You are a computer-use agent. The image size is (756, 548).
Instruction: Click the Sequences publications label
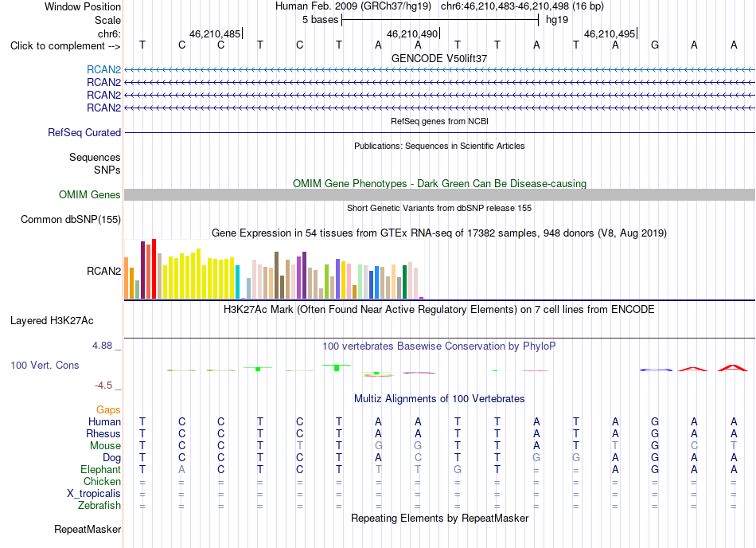[95, 157]
